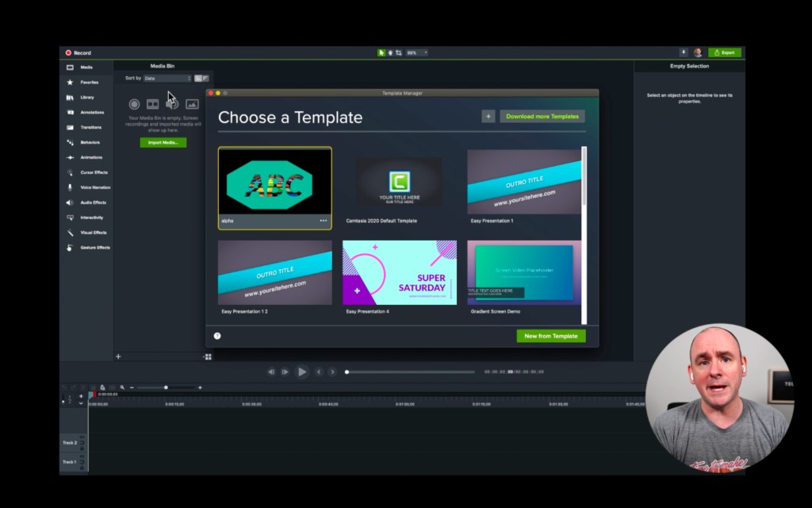812x508 pixels.
Task: Select the Easy Presentation 4 template thumbnail
Action: 399,271
